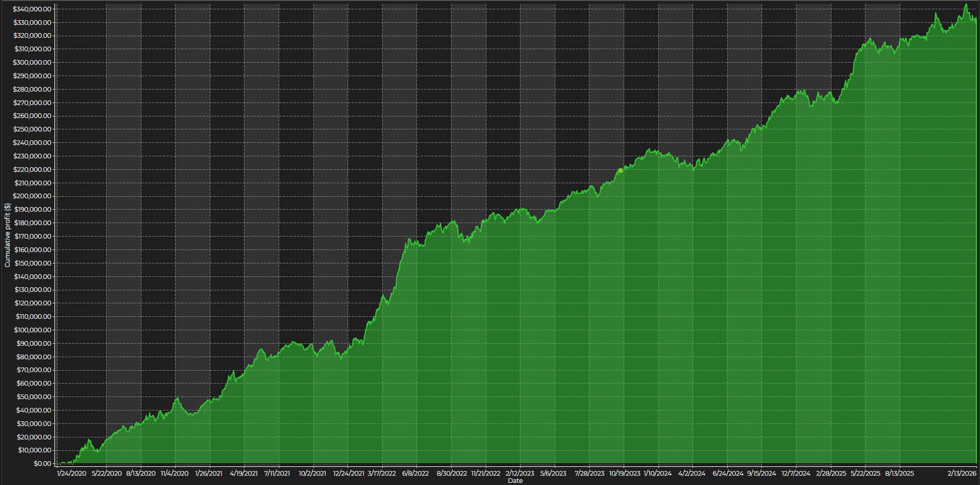
Task: Click the $280,000.00 y-axis label
Action: [x=32, y=90]
